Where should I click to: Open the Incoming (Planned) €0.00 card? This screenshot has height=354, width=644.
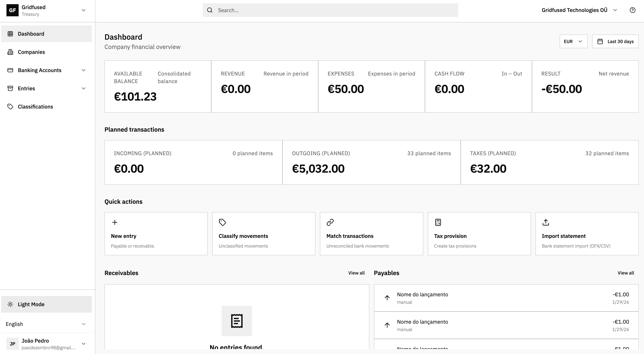coord(194,162)
